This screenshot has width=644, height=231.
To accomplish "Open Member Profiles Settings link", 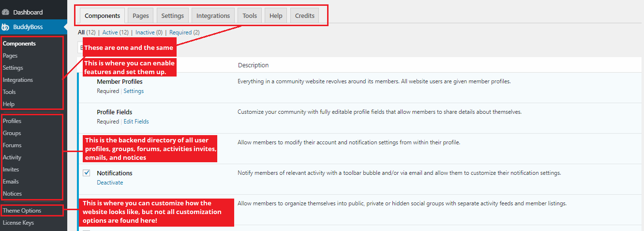I will pos(134,91).
